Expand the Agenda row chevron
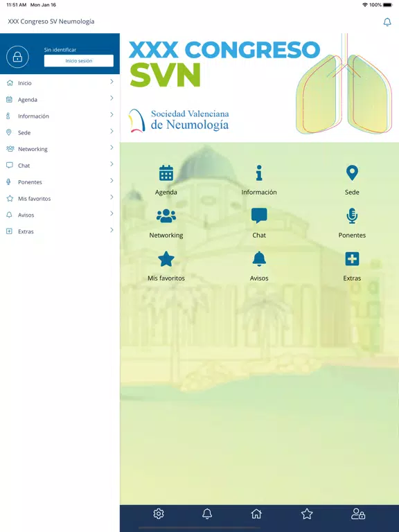 [112, 98]
